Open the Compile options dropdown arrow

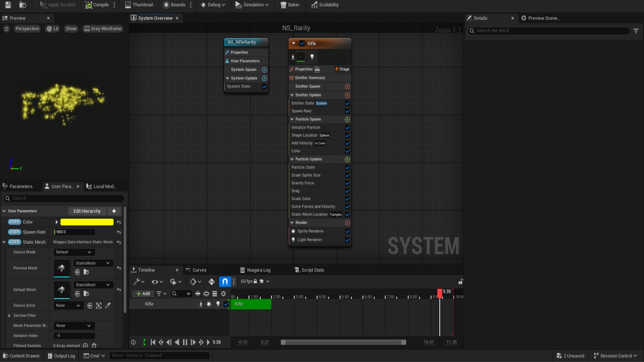point(114,5)
